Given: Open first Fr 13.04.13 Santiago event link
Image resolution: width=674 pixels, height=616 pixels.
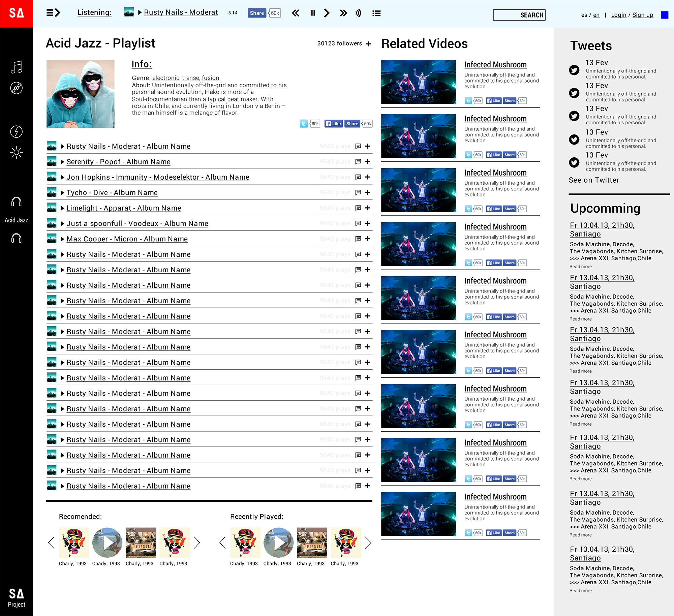Looking at the screenshot, I should (x=602, y=229).
